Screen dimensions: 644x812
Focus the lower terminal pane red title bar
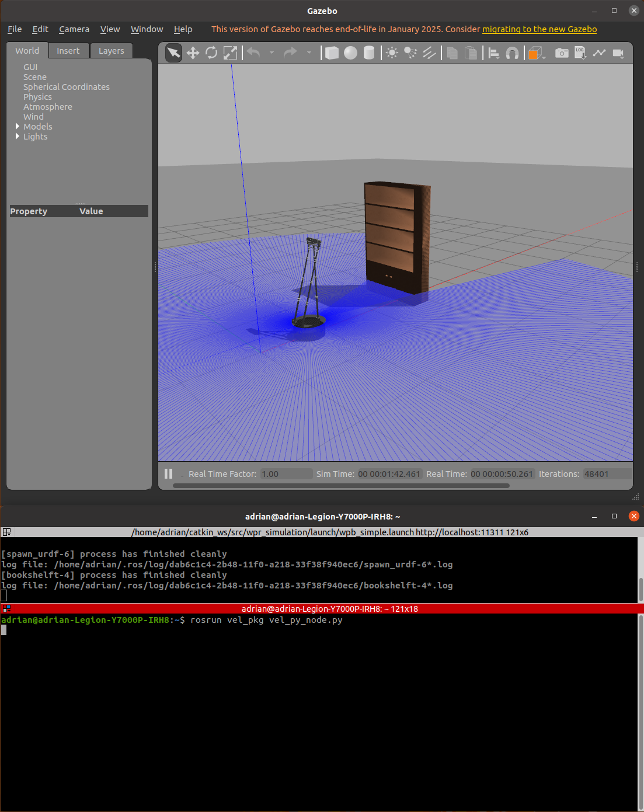(322, 608)
